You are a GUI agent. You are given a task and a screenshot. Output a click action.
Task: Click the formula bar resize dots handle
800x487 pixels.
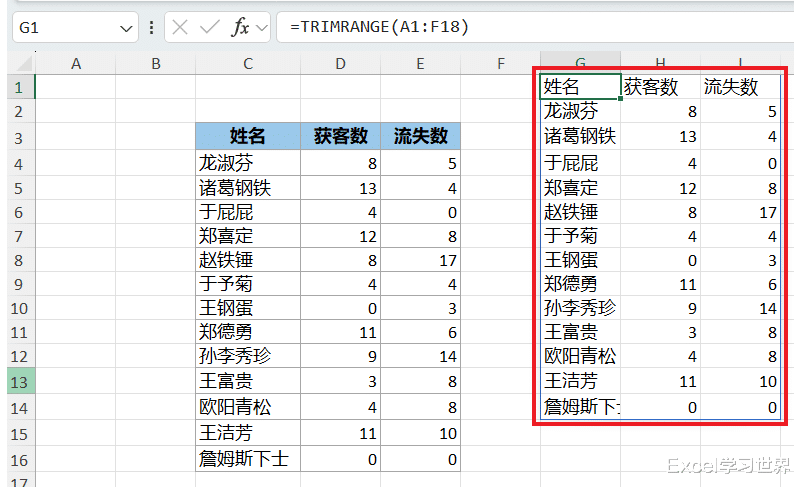point(152,28)
